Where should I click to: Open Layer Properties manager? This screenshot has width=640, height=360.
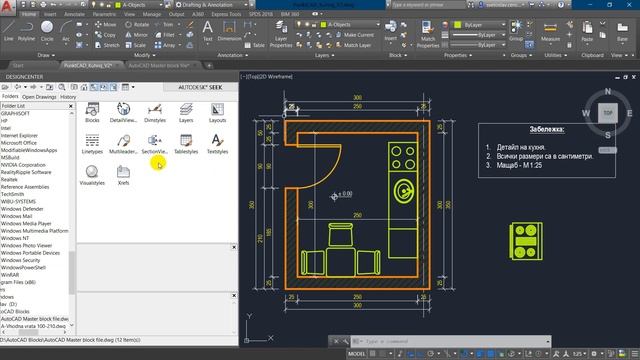click(281, 34)
